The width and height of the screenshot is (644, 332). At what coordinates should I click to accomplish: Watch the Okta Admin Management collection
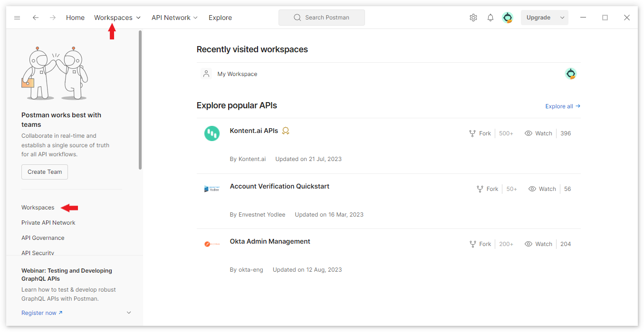point(538,244)
